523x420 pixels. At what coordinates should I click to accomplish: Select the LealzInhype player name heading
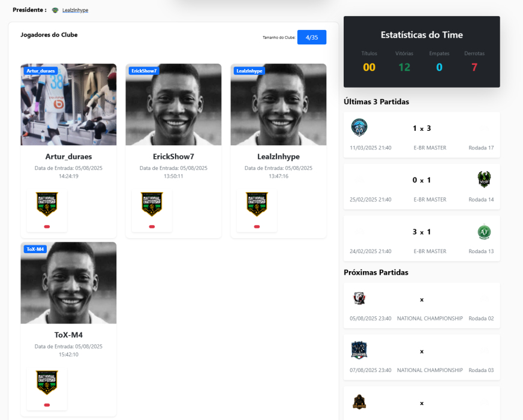[278, 157]
